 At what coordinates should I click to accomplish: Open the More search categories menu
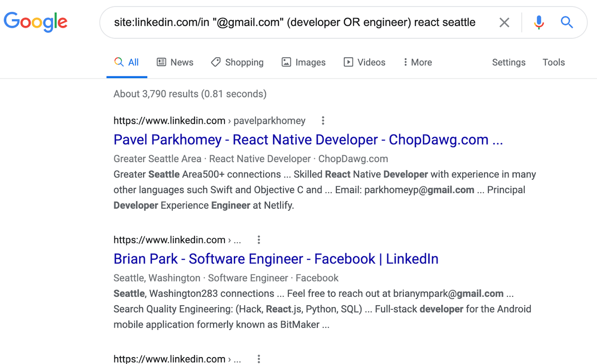click(417, 62)
